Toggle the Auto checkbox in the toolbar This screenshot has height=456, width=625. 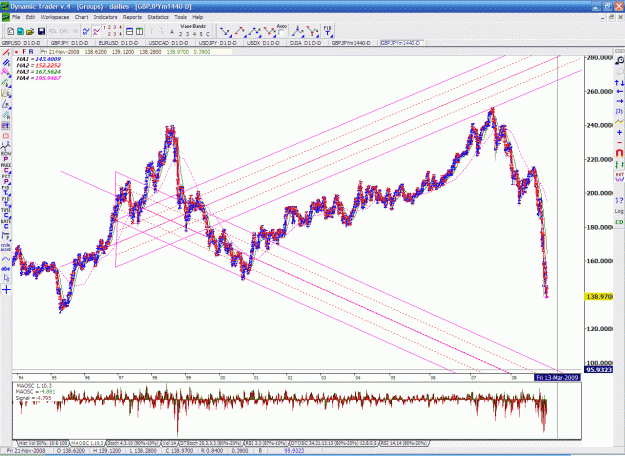pos(281,33)
